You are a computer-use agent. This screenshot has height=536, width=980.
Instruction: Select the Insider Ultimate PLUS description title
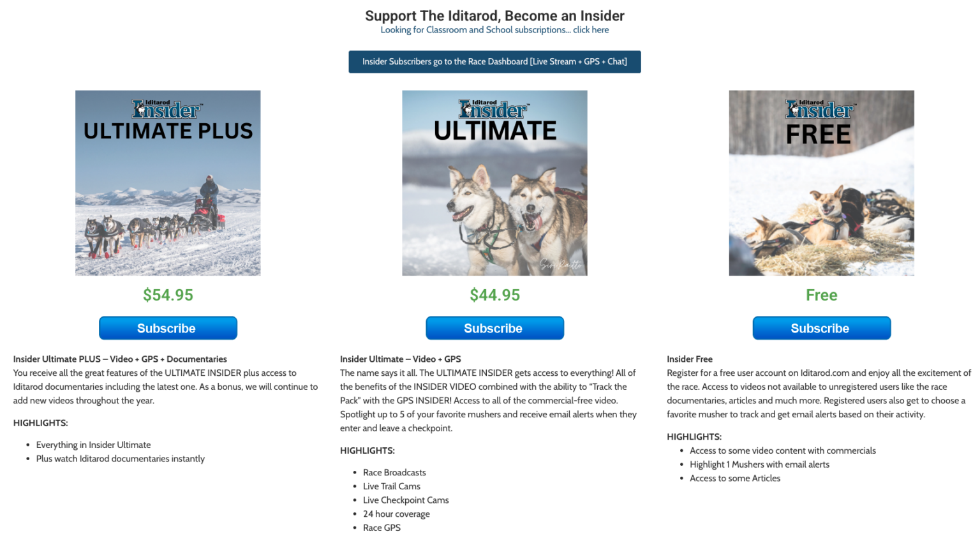coord(120,359)
